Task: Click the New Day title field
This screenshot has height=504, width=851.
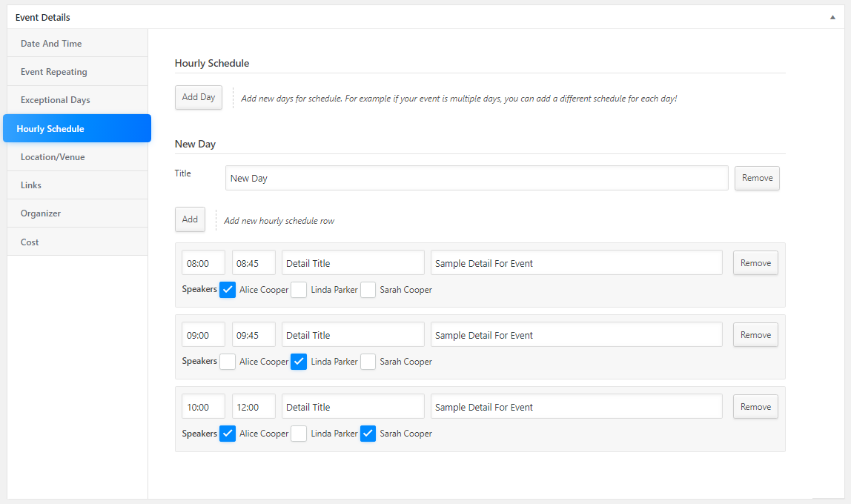Action: coord(476,178)
